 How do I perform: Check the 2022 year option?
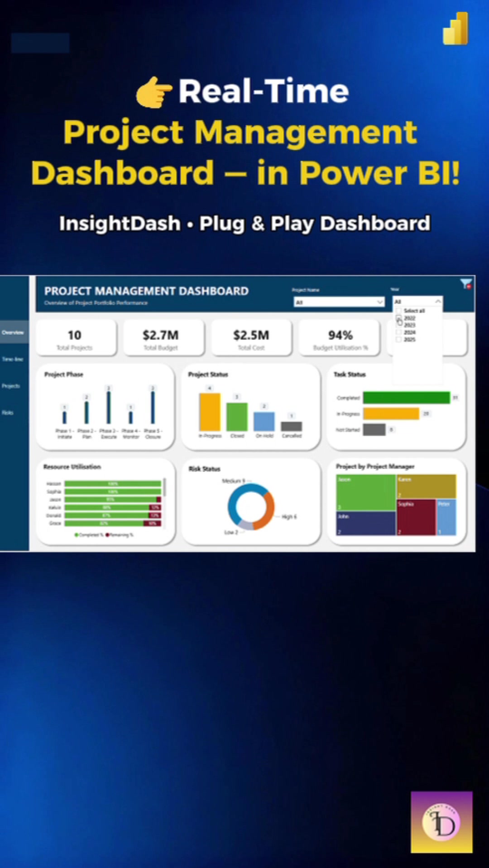pyautogui.click(x=398, y=318)
